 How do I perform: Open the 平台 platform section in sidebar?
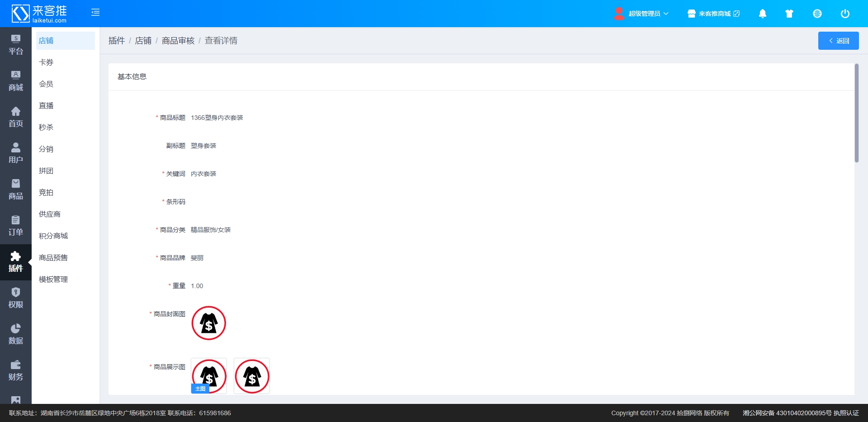(16, 45)
